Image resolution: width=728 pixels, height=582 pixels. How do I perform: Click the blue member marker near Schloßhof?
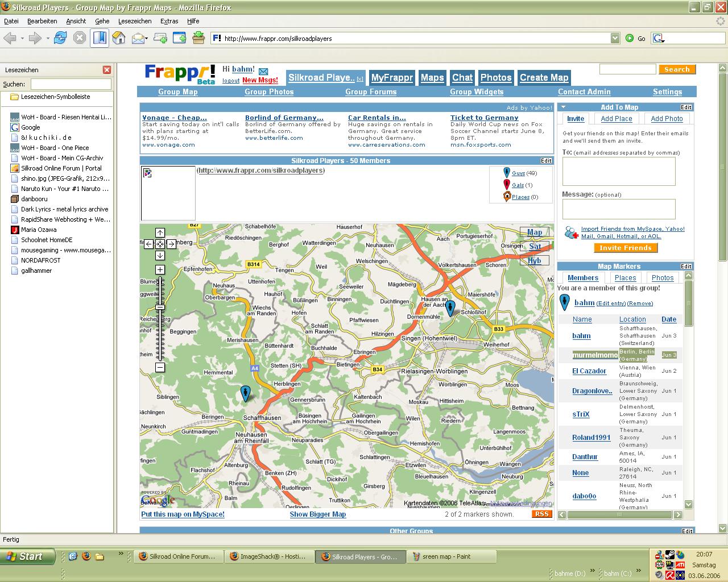point(450,308)
